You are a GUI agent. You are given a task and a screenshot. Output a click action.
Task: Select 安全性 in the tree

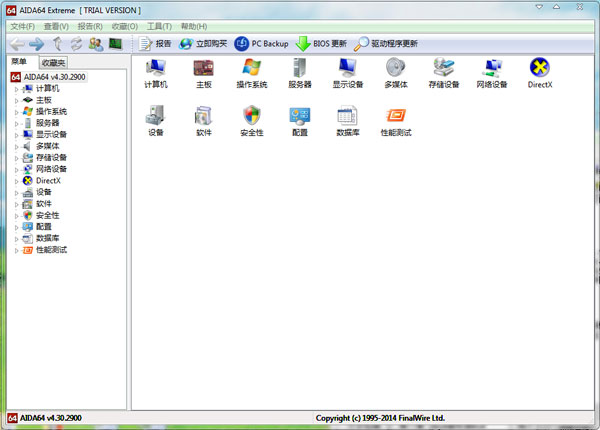[x=47, y=215]
